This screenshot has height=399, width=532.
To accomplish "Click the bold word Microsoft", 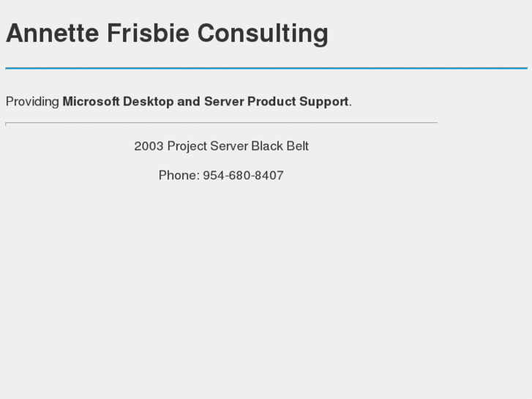I will pos(91,102).
